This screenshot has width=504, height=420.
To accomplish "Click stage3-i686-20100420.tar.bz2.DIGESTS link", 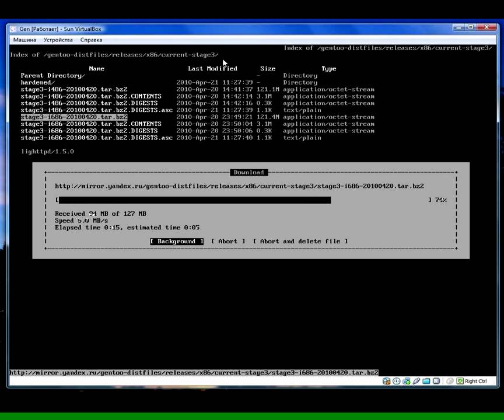I will pos(89,131).
